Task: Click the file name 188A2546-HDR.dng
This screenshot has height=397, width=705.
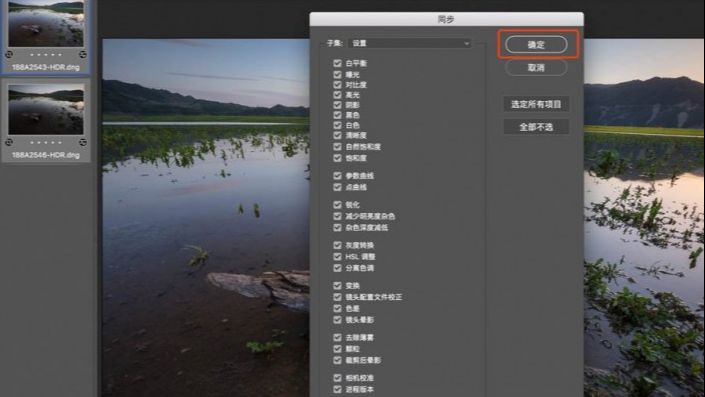Action: point(46,155)
